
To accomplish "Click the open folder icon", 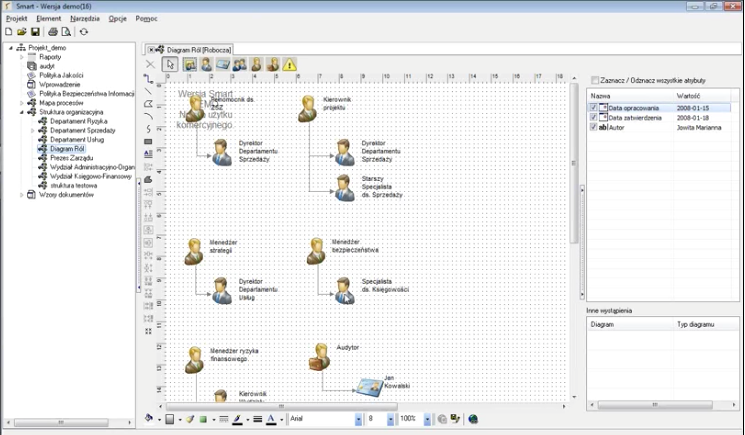I will [x=21, y=32].
